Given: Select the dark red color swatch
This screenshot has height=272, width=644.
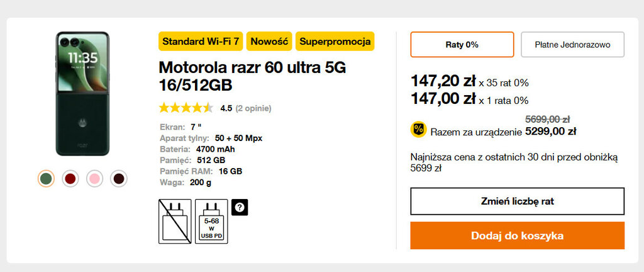Looking at the screenshot, I should pyautogui.click(x=70, y=179).
